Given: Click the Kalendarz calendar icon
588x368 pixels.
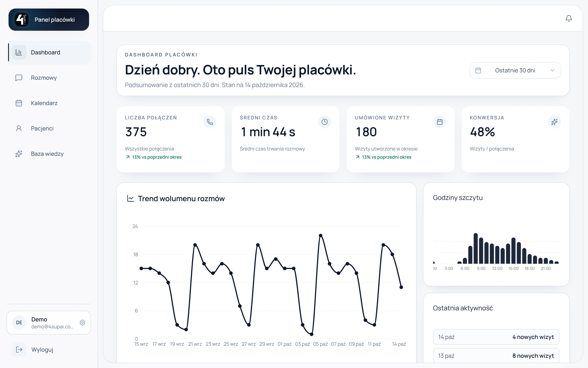Looking at the screenshot, I should [x=19, y=103].
